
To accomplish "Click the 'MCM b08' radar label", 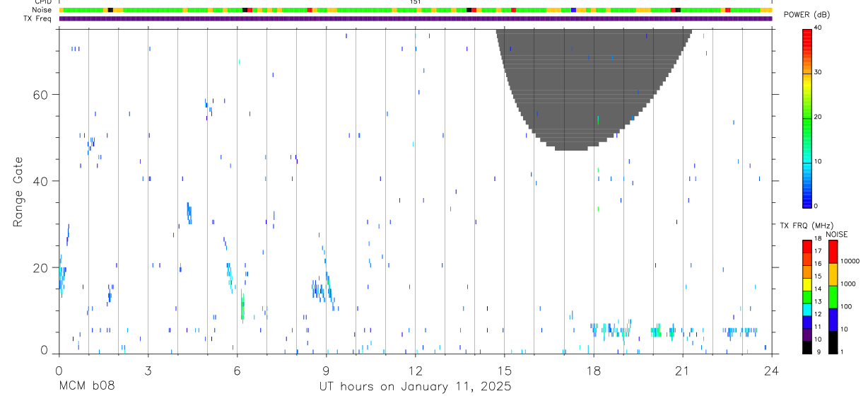I will click(86, 386).
